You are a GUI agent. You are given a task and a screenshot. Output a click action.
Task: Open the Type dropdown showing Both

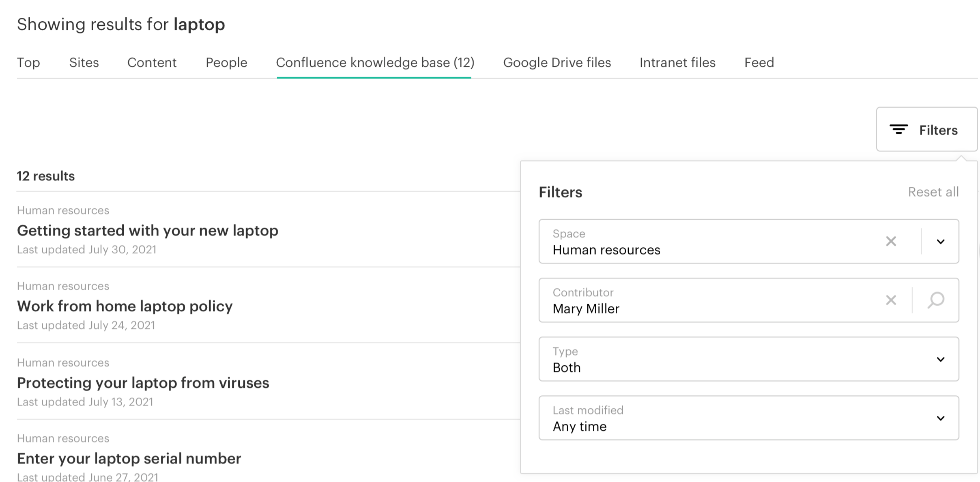tap(748, 359)
